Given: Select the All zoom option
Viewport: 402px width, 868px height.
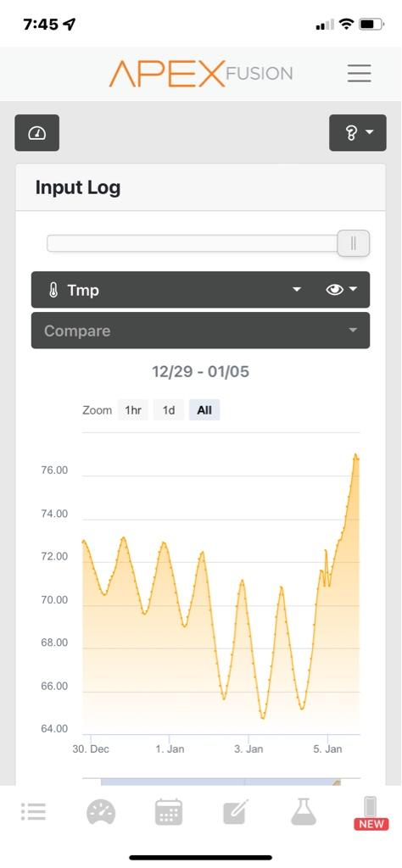Looking at the screenshot, I should [x=204, y=410].
